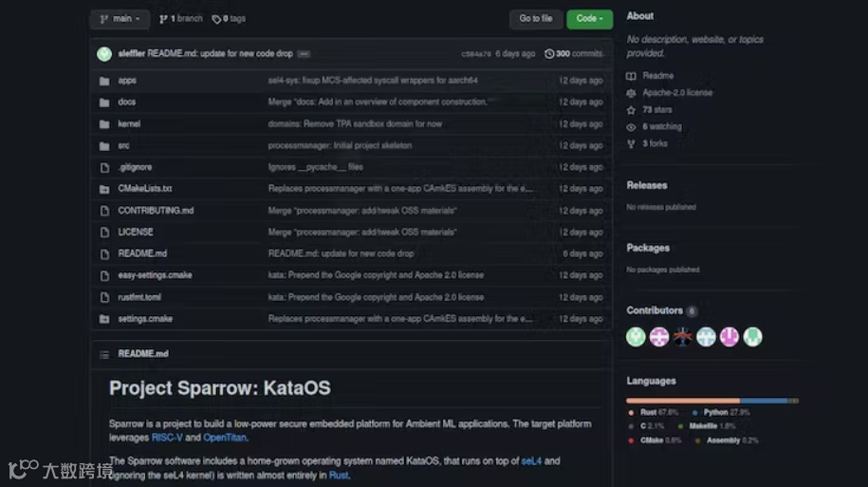This screenshot has width=868, height=487.
Task: Click the first contributor avatar
Action: tap(636, 337)
